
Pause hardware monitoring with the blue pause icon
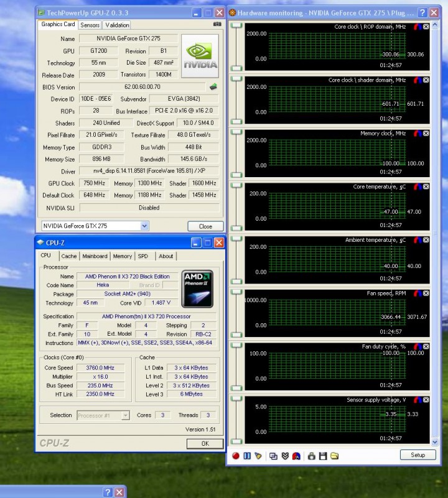(x=247, y=456)
